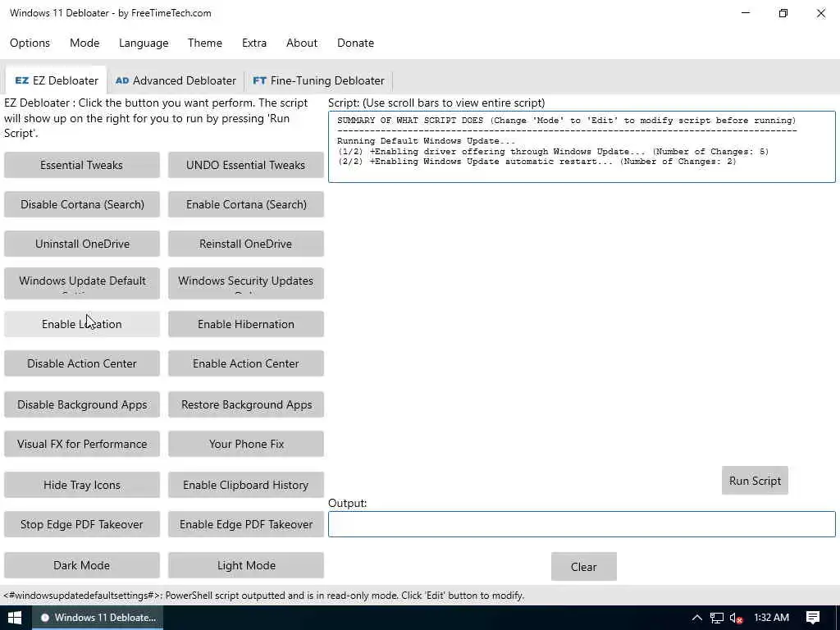
Task: Click Enable Clipboard History
Action: click(x=246, y=485)
